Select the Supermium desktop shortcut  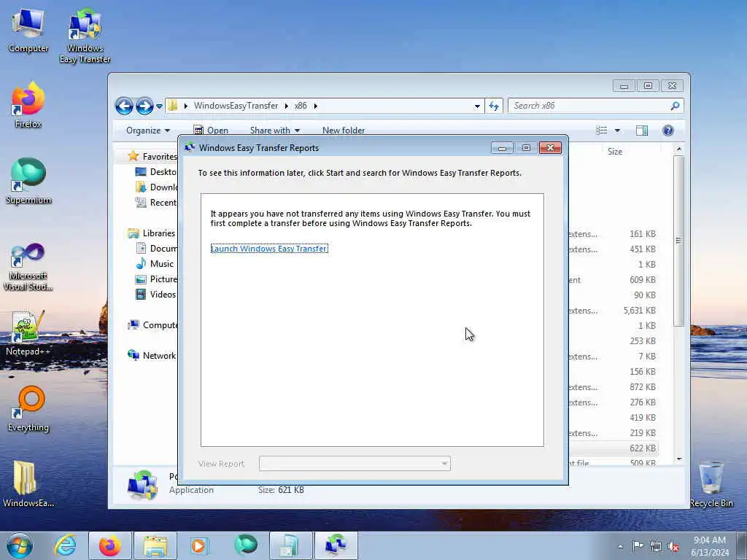coord(28,182)
